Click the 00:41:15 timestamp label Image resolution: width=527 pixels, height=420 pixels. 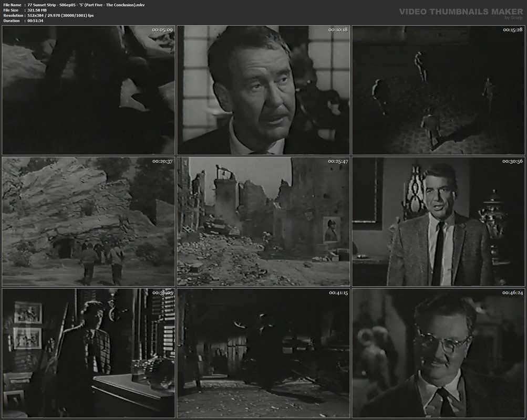338,293
